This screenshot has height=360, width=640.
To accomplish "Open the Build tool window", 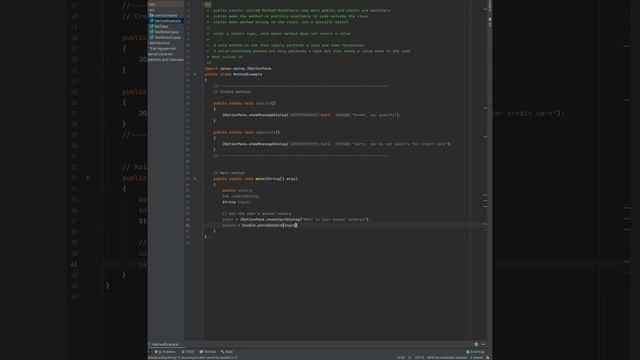I will coord(227,352).
